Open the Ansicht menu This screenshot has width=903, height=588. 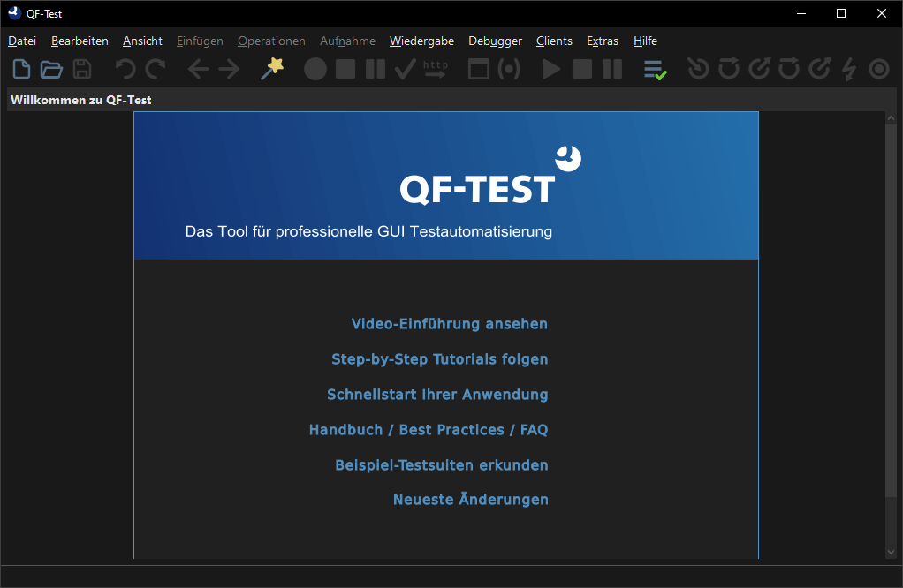point(142,41)
